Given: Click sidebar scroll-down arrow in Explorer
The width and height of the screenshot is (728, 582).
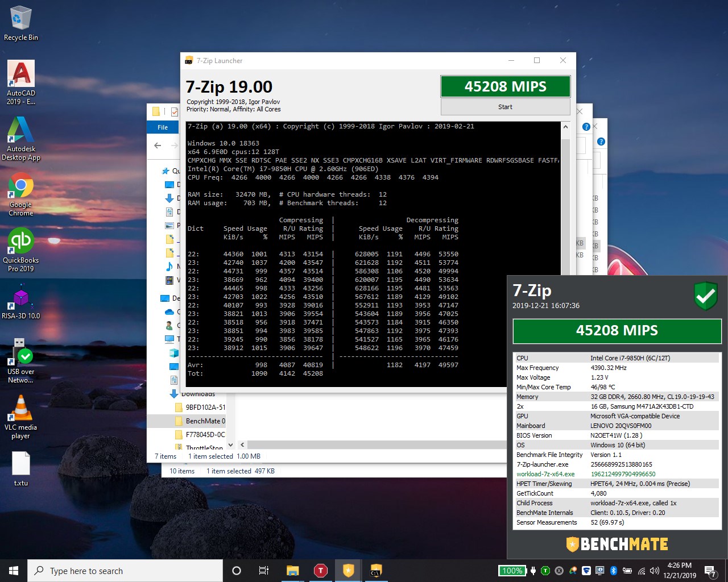Looking at the screenshot, I should [230, 444].
